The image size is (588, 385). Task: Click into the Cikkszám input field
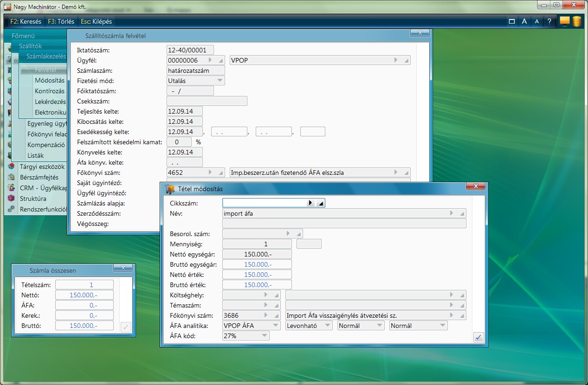click(265, 203)
